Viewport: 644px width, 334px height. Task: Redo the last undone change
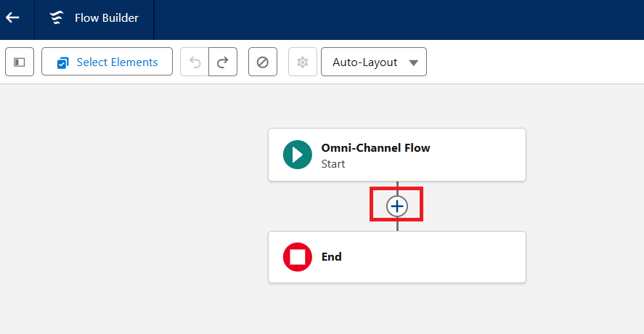tap(223, 62)
